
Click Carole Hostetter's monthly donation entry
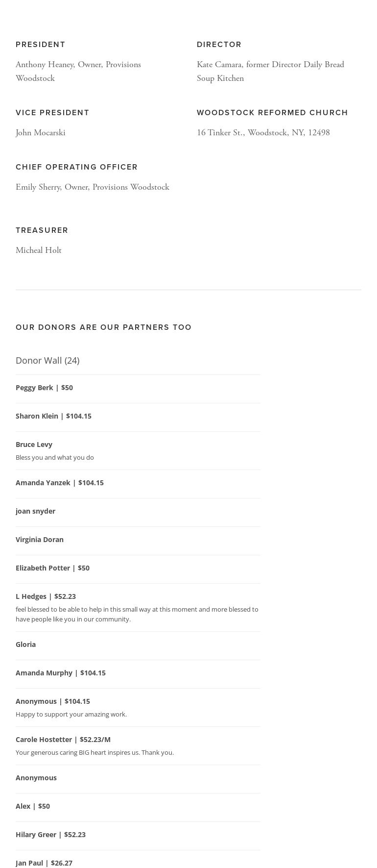click(63, 740)
